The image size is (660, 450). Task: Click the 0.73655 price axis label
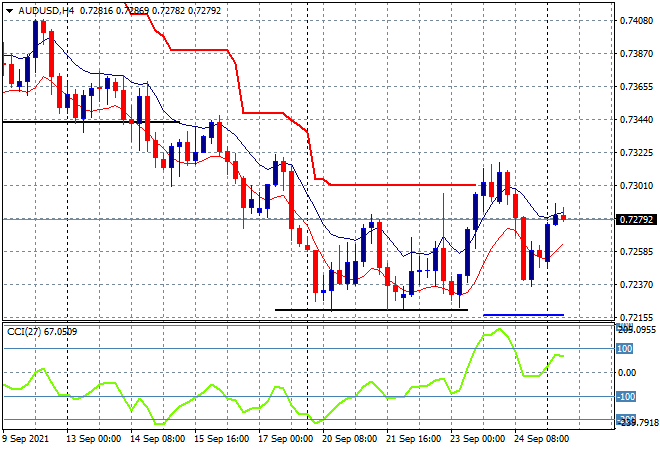click(x=636, y=86)
